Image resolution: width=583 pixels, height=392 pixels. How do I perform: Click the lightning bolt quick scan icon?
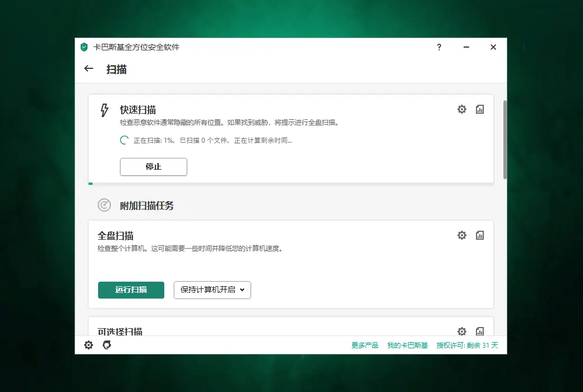[104, 110]
